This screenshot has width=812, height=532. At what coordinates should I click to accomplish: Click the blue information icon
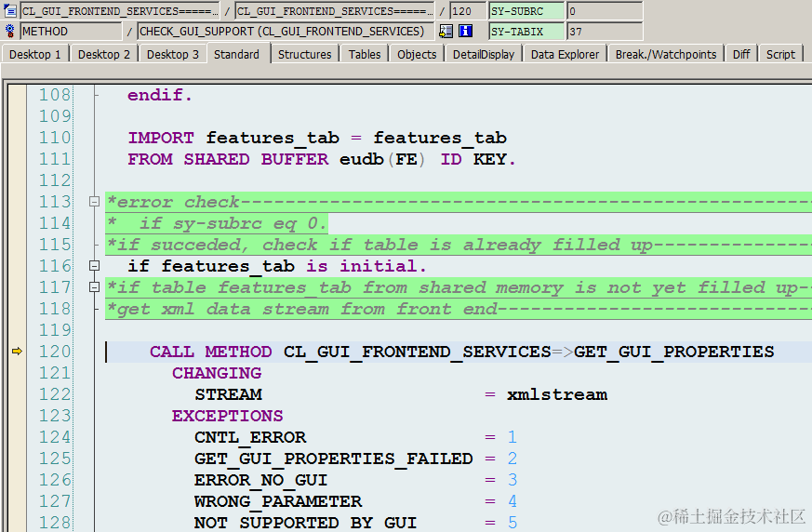click(465, 31)
